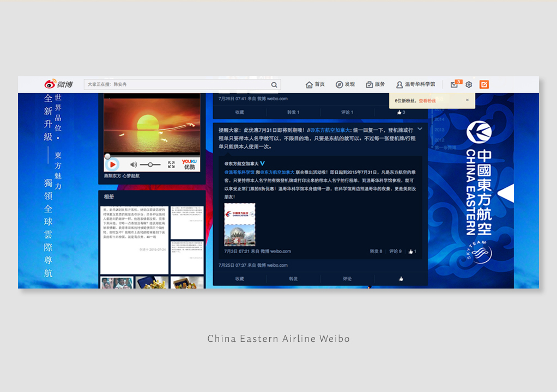Open 发现 discover menu
Screen dimensions: 557x392
pyautogui.click(x=346, y=84)
